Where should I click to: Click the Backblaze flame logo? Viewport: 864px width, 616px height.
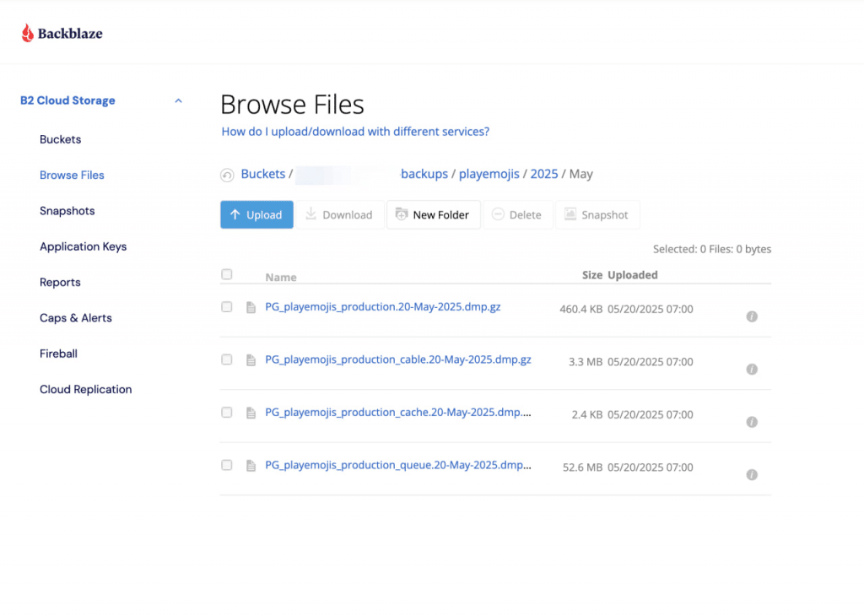27,33
